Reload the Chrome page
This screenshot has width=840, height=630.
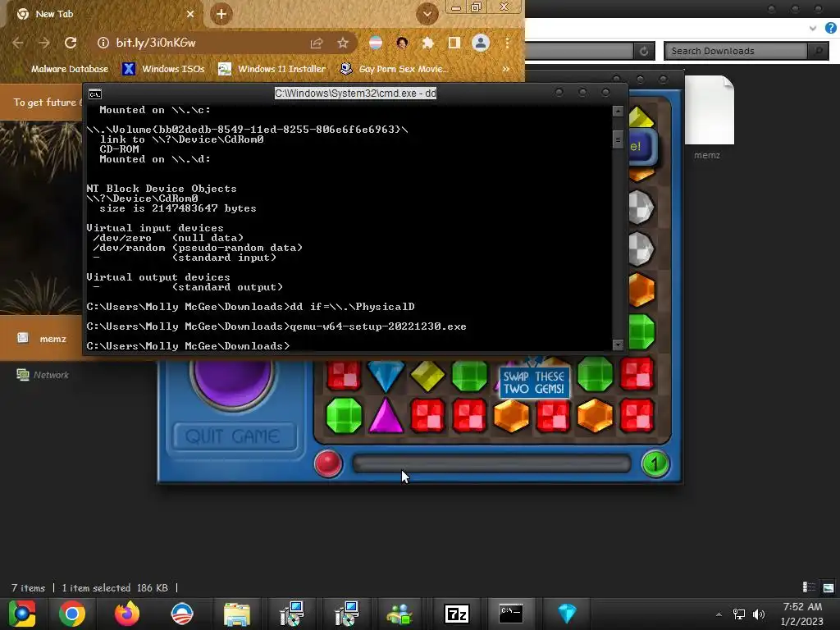(71, 43)
